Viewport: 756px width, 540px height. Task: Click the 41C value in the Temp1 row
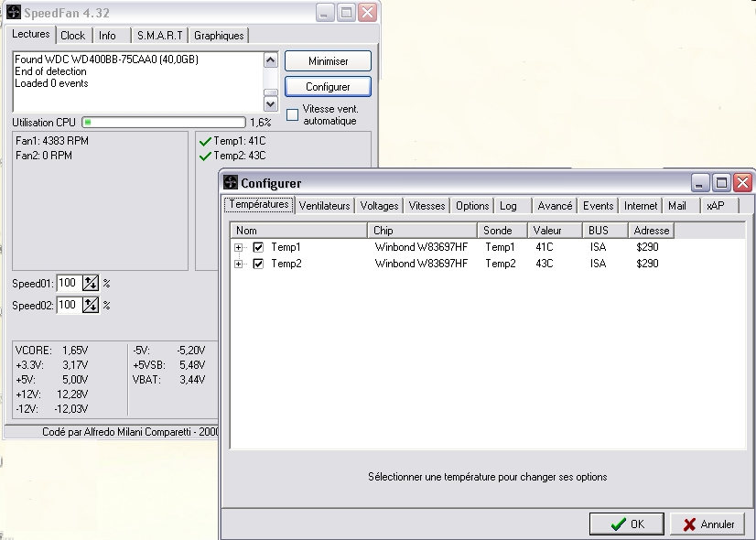click(x=545, y=247)
